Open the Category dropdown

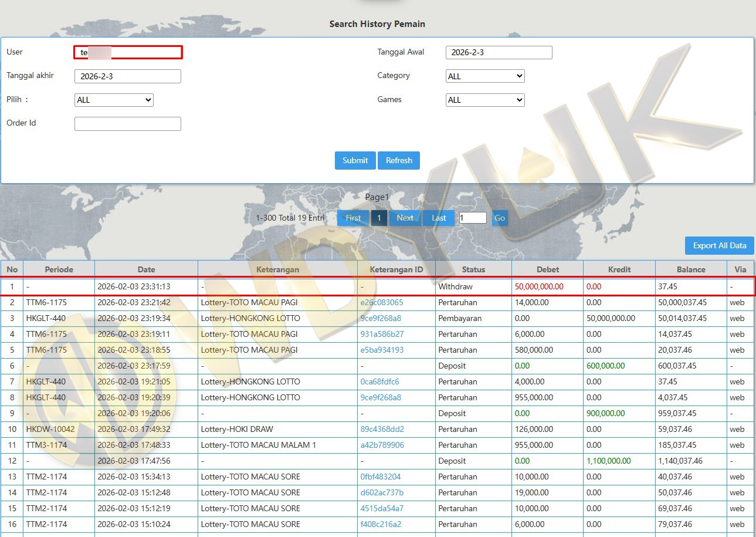click(485, 76)
